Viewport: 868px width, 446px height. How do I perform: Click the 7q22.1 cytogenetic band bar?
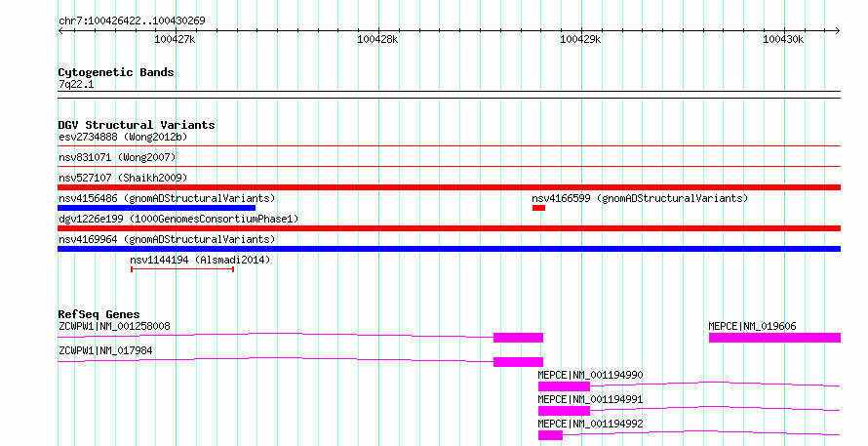[449, 95]
